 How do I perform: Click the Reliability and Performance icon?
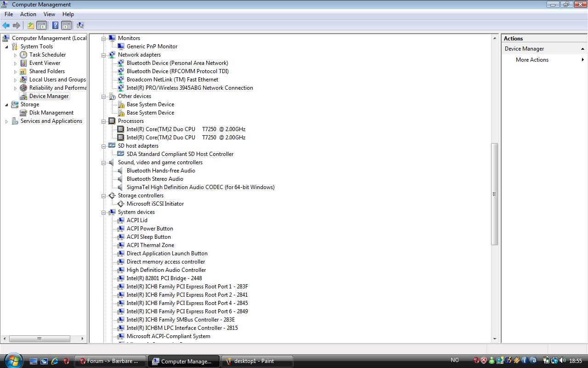point(23,88)
